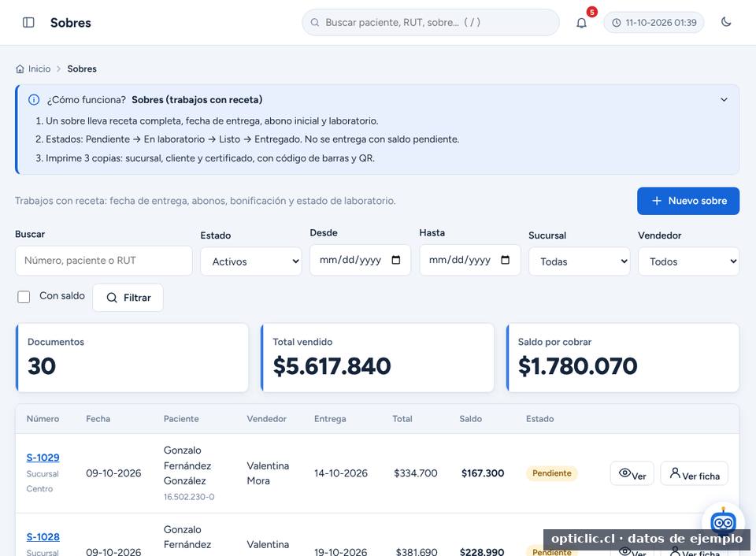
Task: Click the Fecha column header
Action: (x=98, y=419)
